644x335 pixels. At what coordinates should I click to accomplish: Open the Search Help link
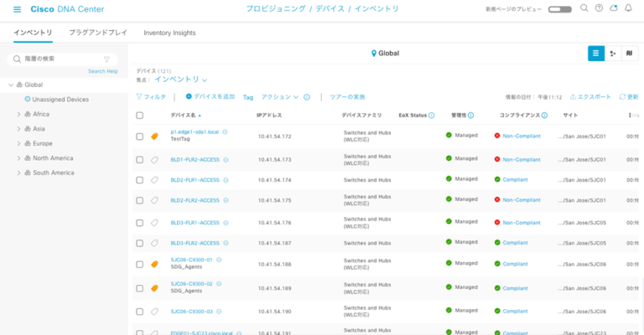102,71
